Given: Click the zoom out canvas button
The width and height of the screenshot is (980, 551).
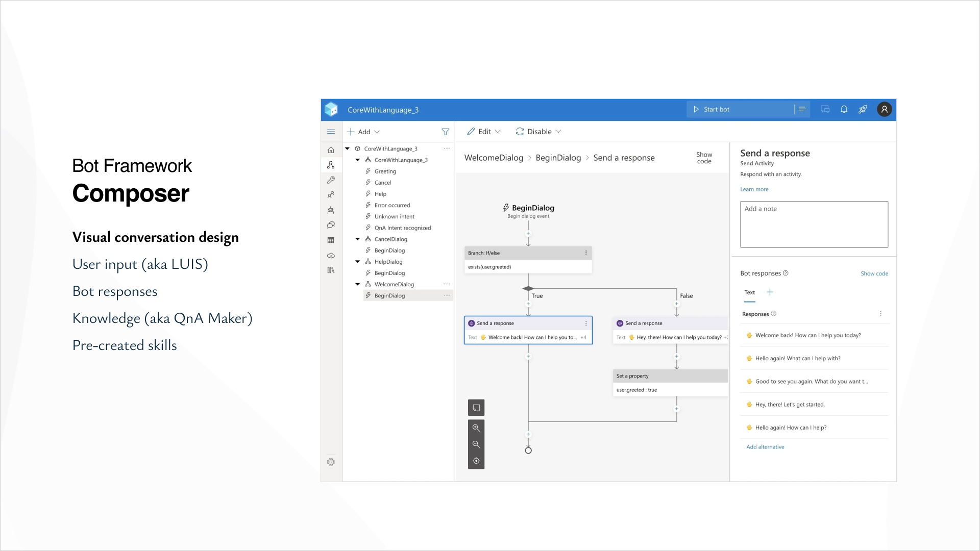Looking at the screenshot, I should tap(476, 444).
